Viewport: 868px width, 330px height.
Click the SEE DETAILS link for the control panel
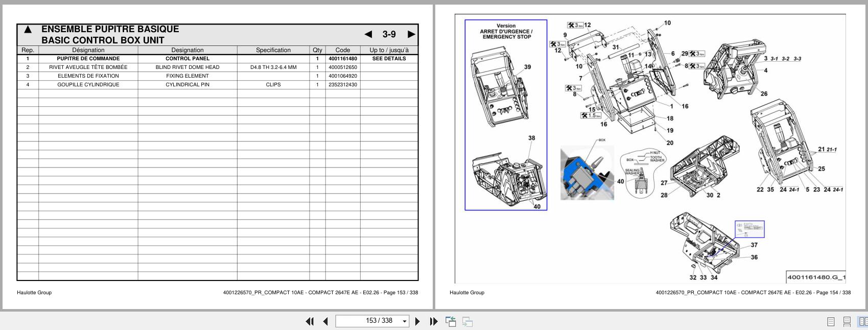389,59
